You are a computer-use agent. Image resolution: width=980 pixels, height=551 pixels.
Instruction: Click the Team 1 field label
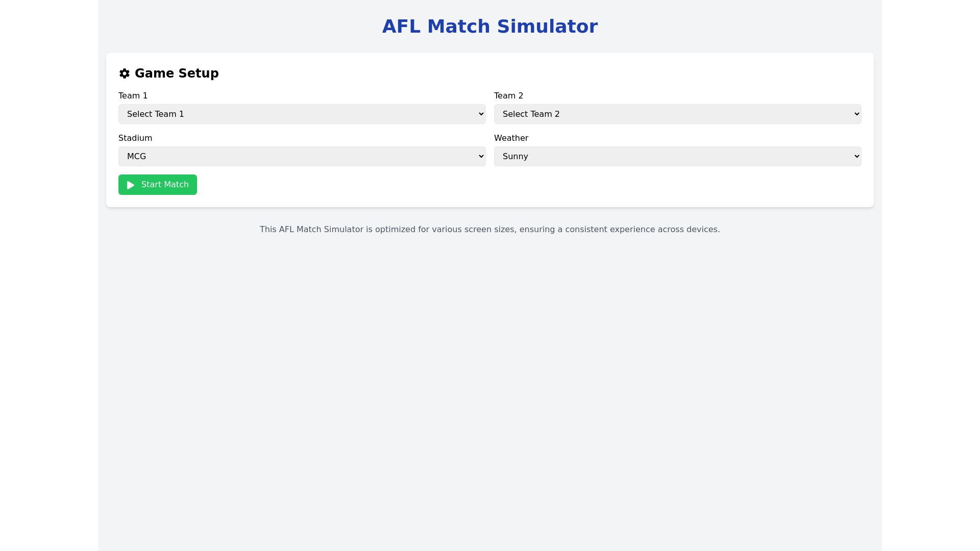point(133,96)
